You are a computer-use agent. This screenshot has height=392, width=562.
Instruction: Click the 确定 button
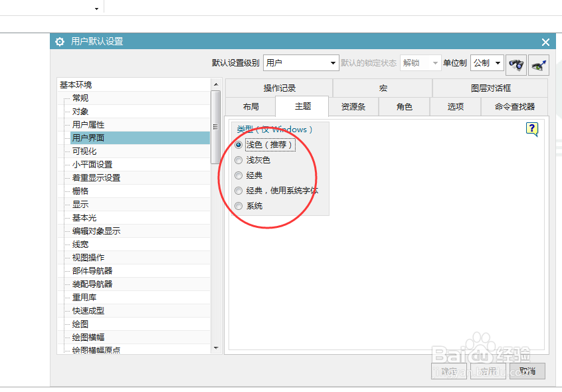coord(449,371)
